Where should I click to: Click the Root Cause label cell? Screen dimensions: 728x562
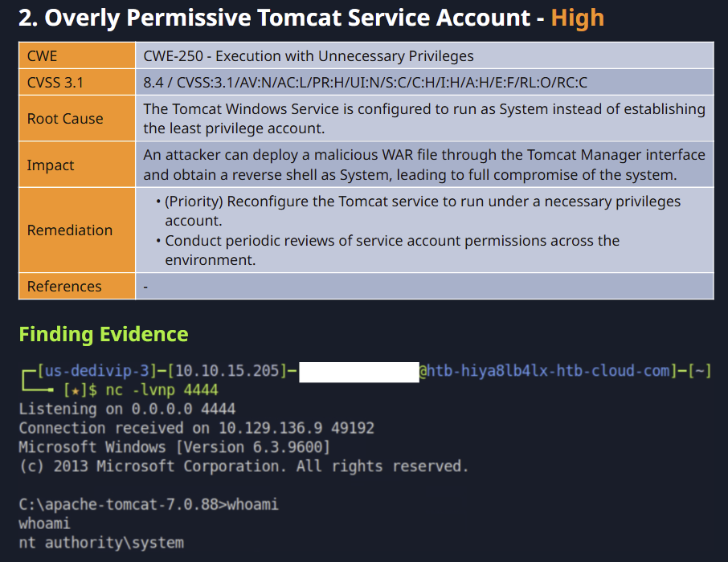click(77, 118)
